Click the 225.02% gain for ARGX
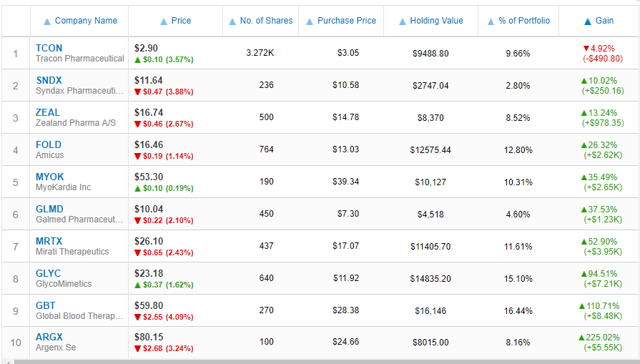This screenshot has height=364, width=640. tap(599, 337)
